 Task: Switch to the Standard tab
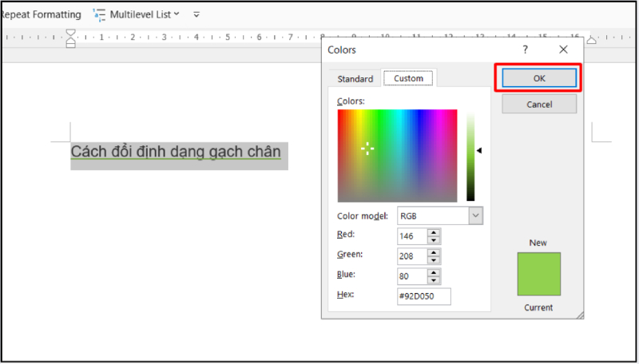click(355, 79)
